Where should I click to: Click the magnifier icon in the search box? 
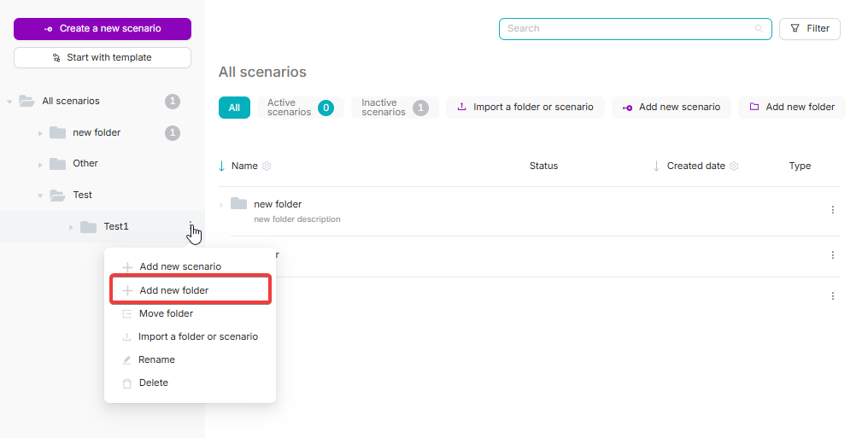(x=759, y=29)
